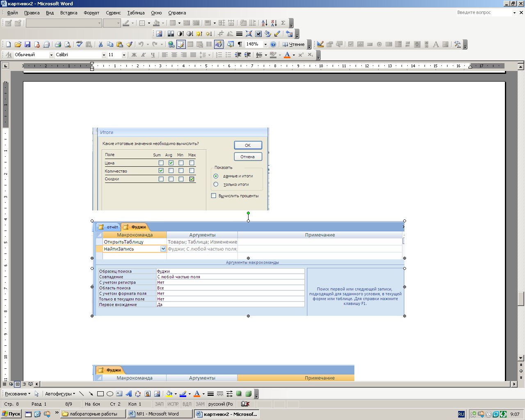Click the Select Objects arrow tool

pyautogui.click(x=37, y=394)
